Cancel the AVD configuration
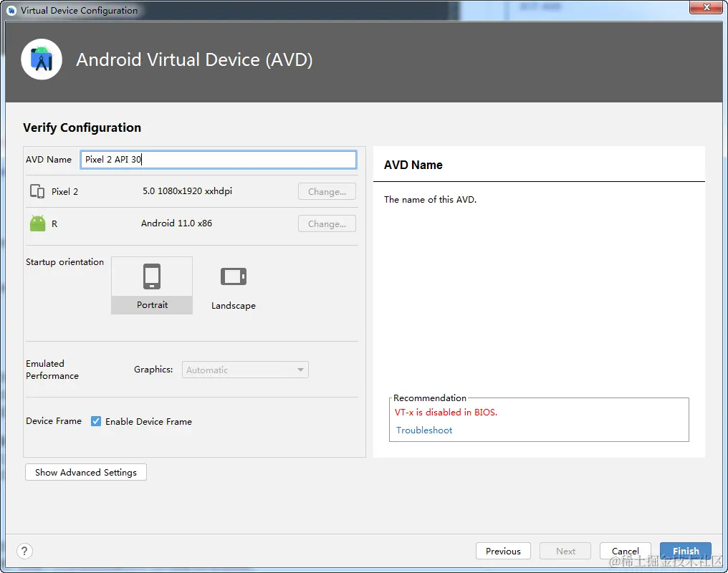This screenshot has height=573, width=728. click(626, 552)
